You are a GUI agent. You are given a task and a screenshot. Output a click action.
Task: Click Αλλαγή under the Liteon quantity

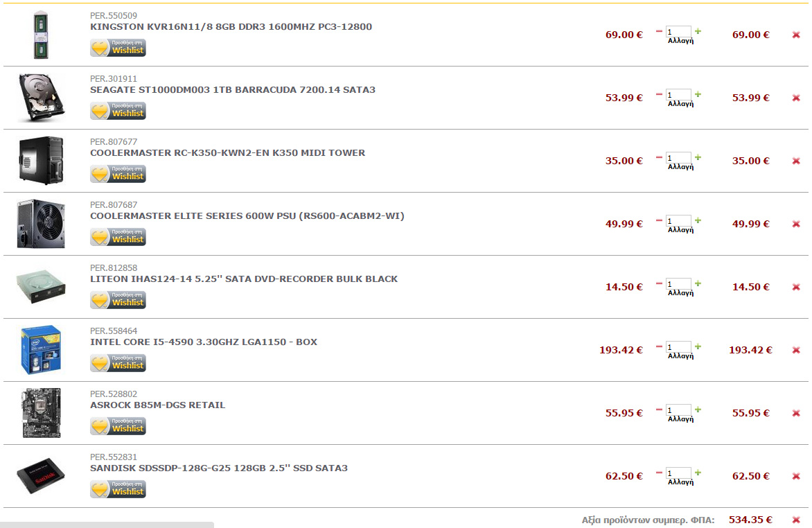coord(680,293)
